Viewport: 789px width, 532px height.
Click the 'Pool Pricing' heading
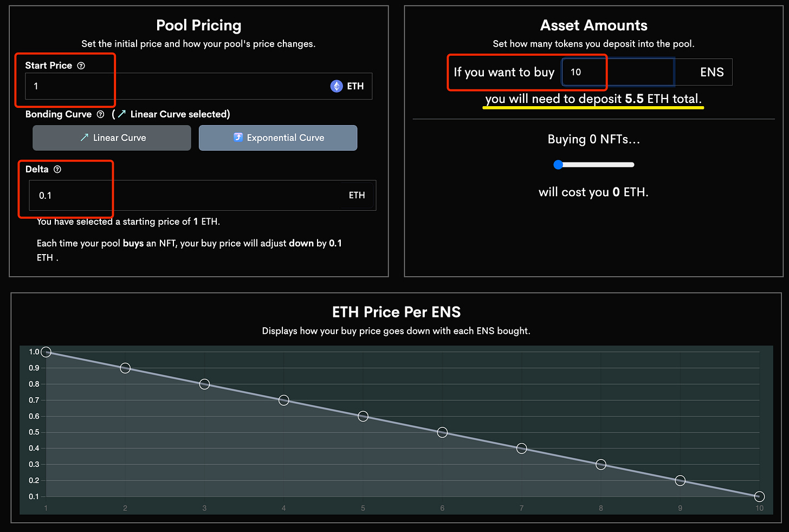click(x=199, y=25)
